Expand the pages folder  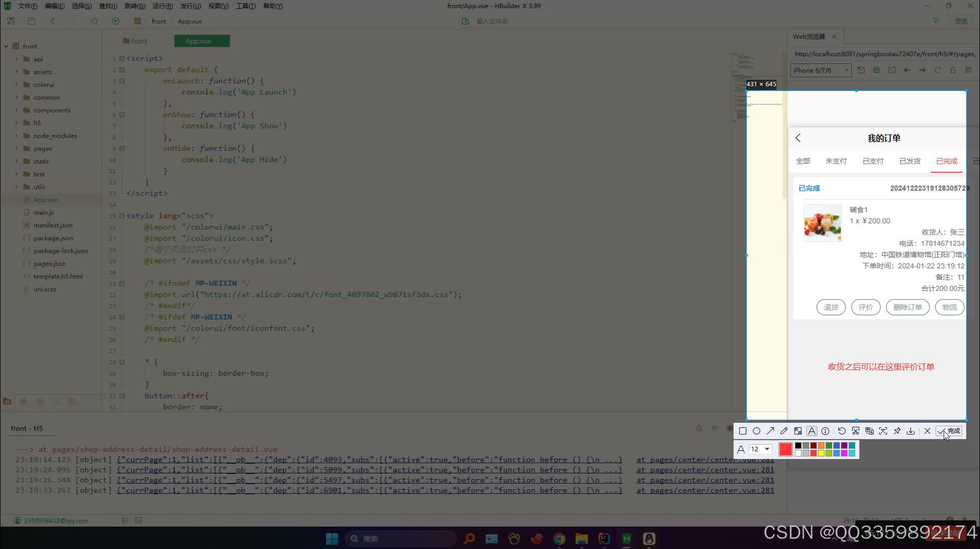pos(17,148)
